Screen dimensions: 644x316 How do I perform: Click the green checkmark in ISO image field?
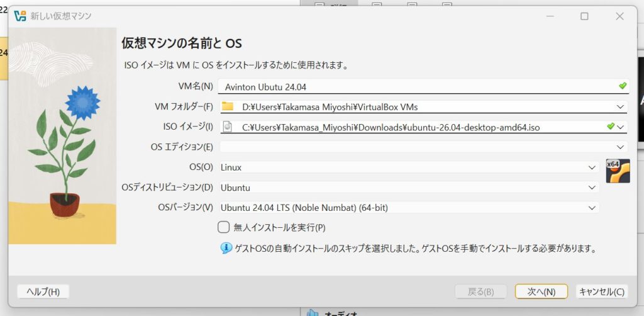(611, 126)
